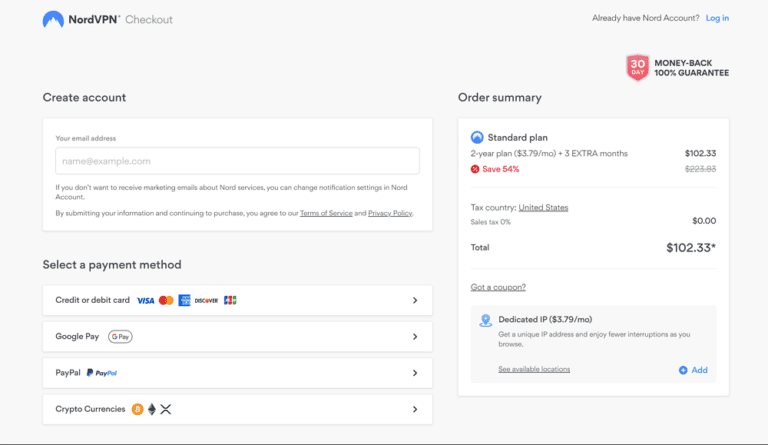Expand the Google Pay payment option

pos(414,337)
